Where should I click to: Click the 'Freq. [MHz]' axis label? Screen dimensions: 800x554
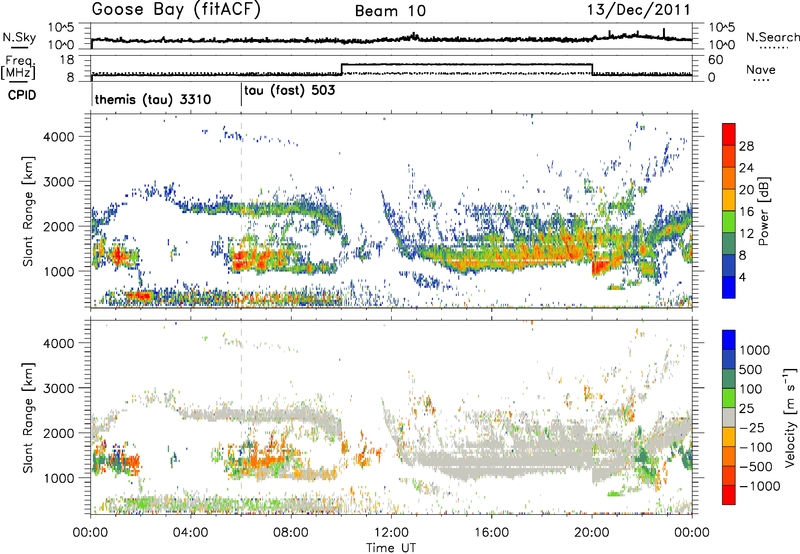(x=18, y=67)
